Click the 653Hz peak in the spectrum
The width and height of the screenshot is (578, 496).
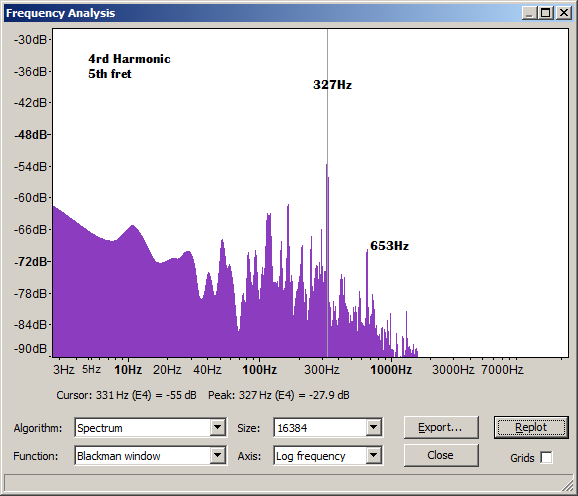367,251
